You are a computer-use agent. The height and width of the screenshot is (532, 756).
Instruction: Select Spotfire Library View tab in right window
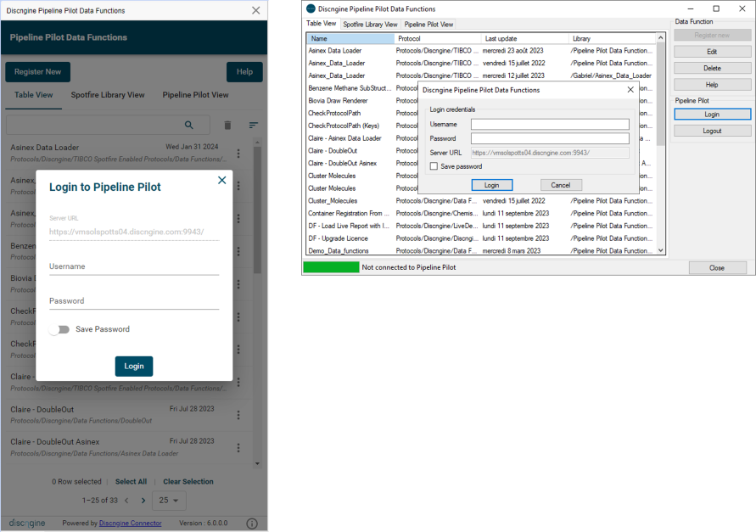coord(370,24)
